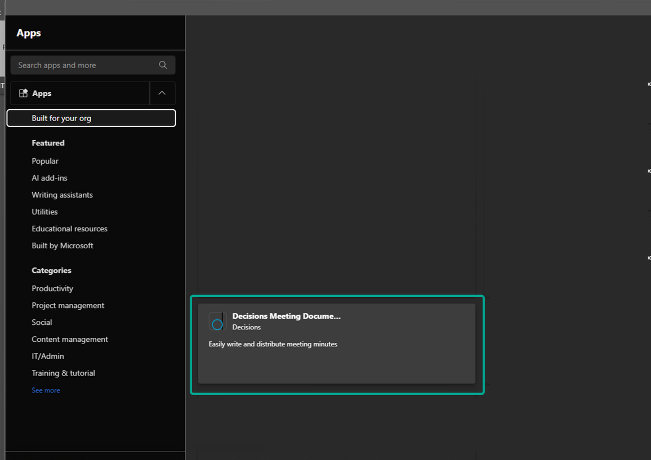Open the Training & tutorial category
The width and height of the screenshot is (651, 460).
tap(64, 373)
